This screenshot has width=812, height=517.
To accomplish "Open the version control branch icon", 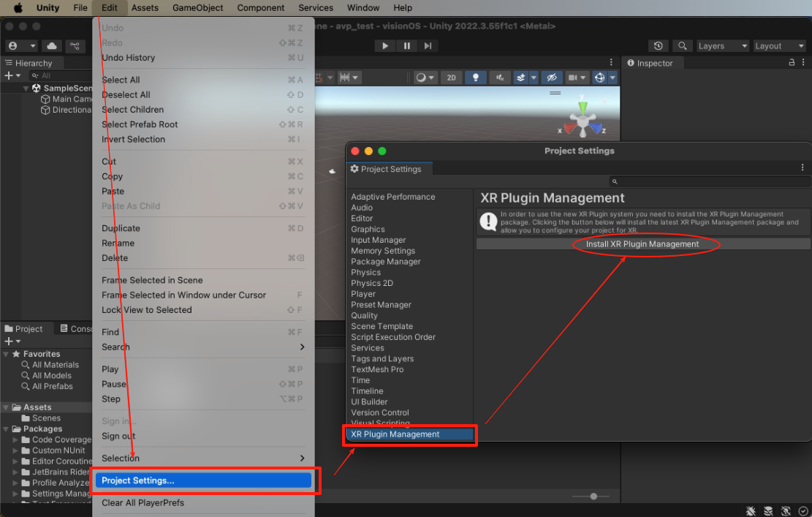I will (x=75, y=45).
